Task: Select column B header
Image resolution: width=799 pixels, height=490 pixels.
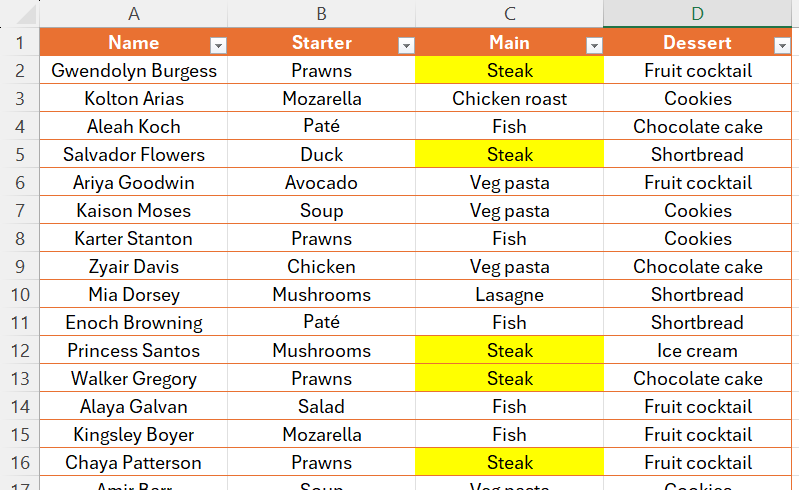Action: tap(321, 14)
